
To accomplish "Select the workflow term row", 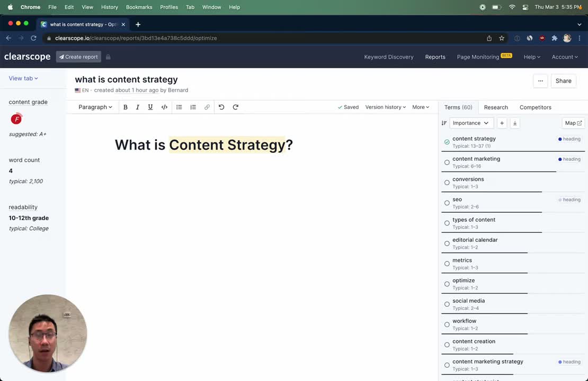I will click(512, 324).
